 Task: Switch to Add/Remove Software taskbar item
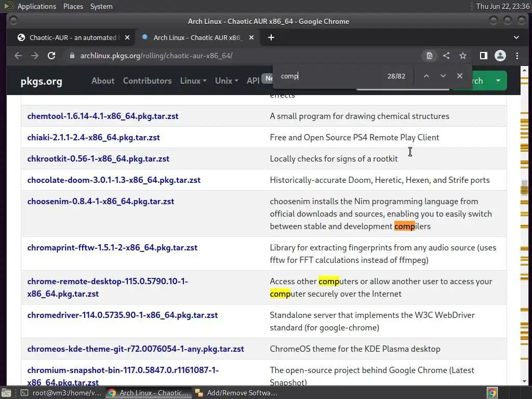[236, 393]
